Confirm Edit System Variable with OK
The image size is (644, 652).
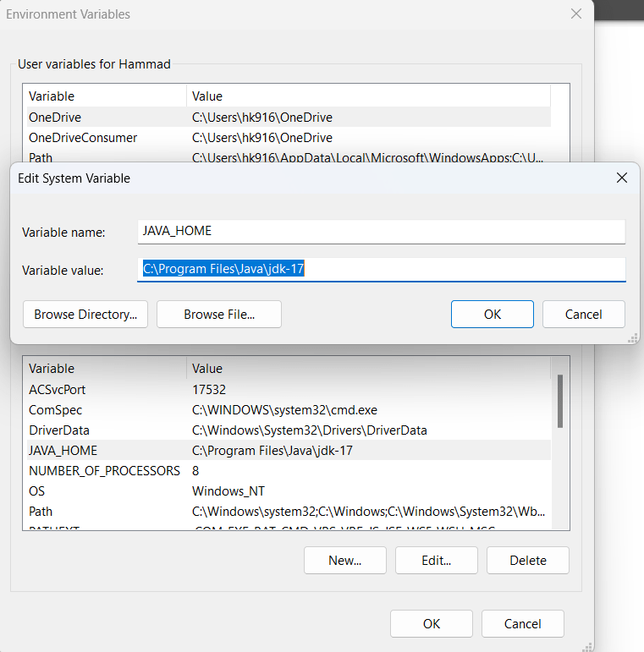[x=493, y=315]
